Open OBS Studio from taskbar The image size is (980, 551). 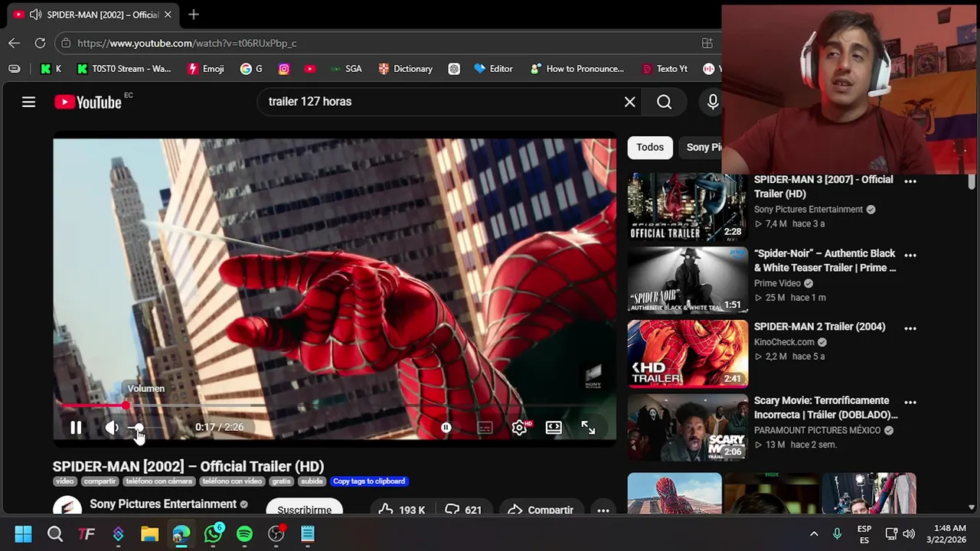tap(276, 533)
